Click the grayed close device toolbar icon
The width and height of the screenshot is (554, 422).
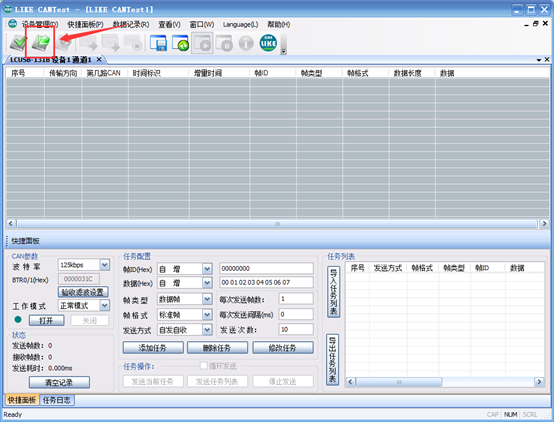point(64,44)
